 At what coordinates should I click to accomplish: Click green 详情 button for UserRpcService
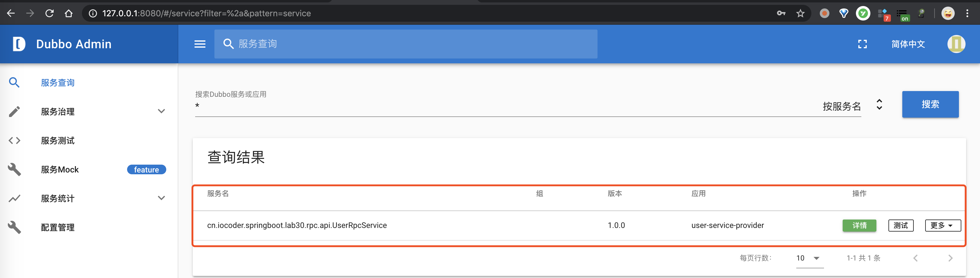859,226
